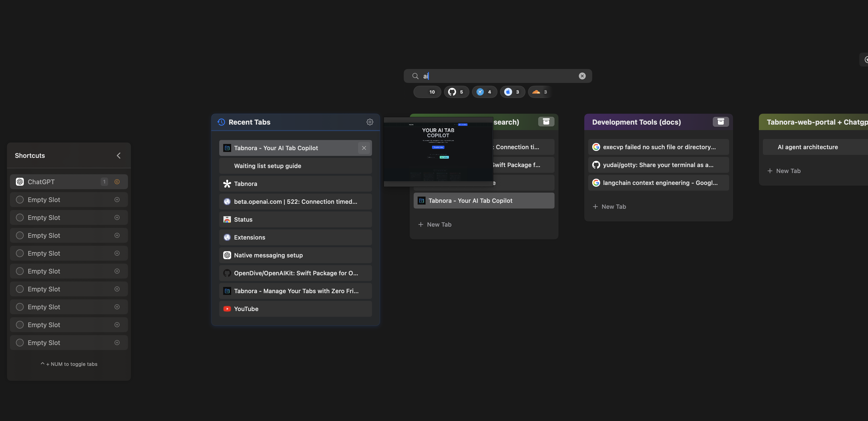
Task: Archive the group ending in "search)"
Action: (546, 122)
